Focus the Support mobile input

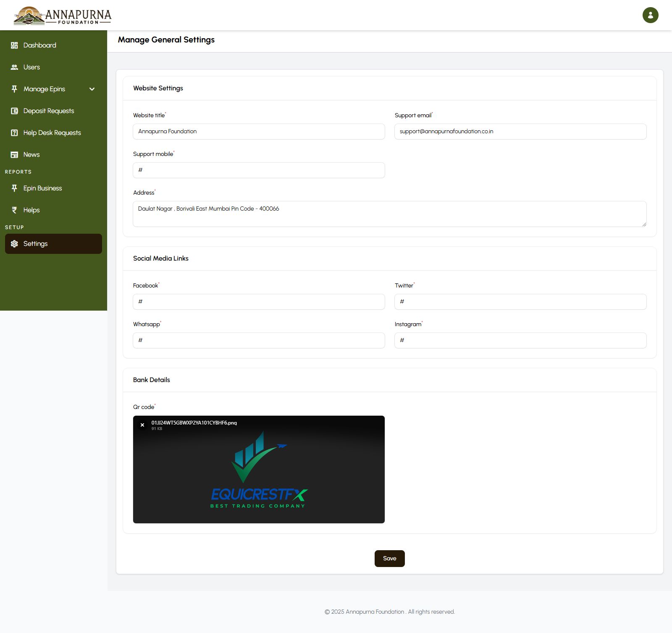click(259, 170)
